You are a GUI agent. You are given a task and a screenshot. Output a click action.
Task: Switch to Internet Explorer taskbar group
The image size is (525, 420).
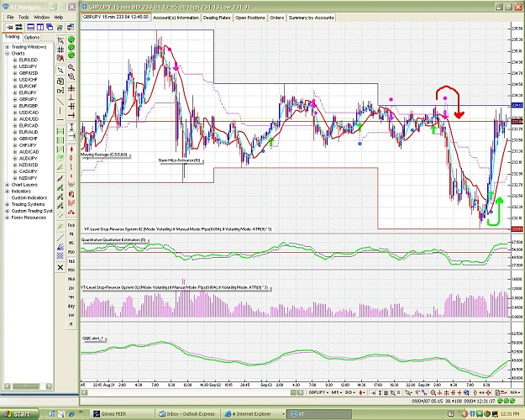(x=255, y=414)
